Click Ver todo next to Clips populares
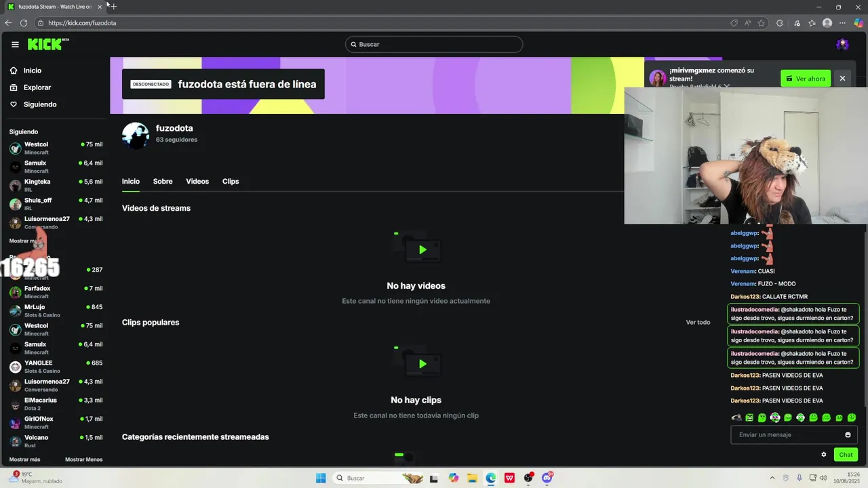Viewport: 868px width, 488px height. click(x=698, y=323)
